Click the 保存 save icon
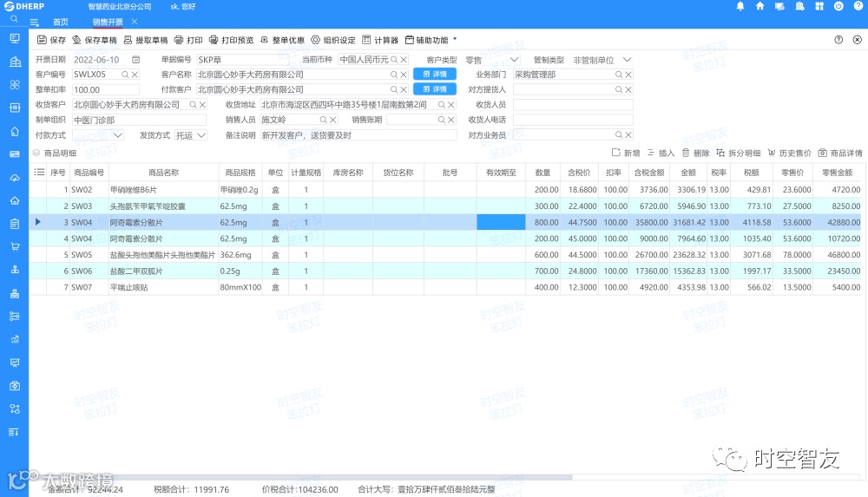 point(42,40)
